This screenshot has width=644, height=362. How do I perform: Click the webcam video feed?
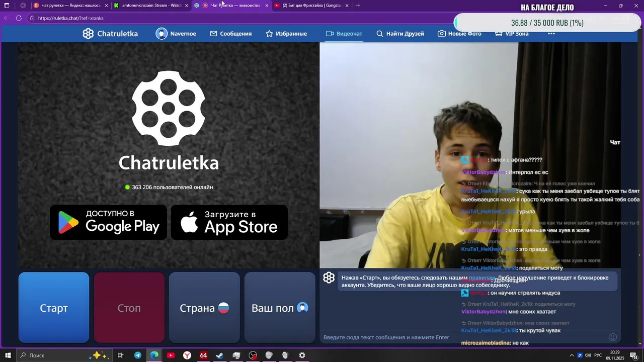point(470,155)
